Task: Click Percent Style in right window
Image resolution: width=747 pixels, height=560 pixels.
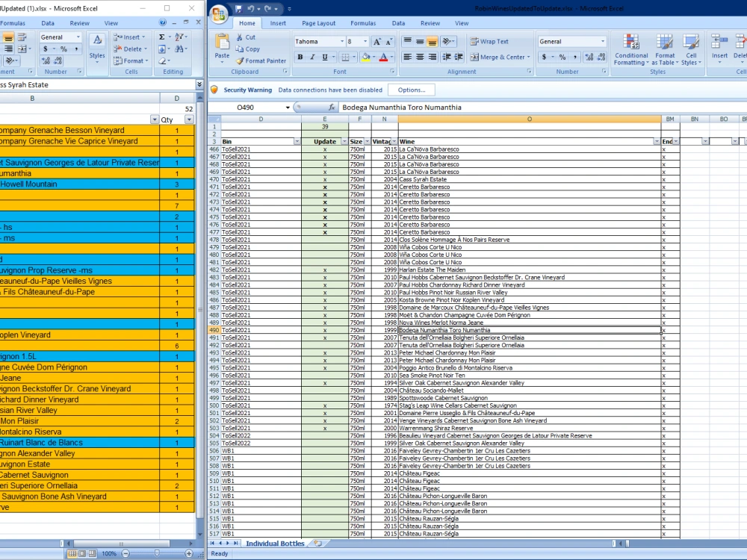Action: click(562, 57)
